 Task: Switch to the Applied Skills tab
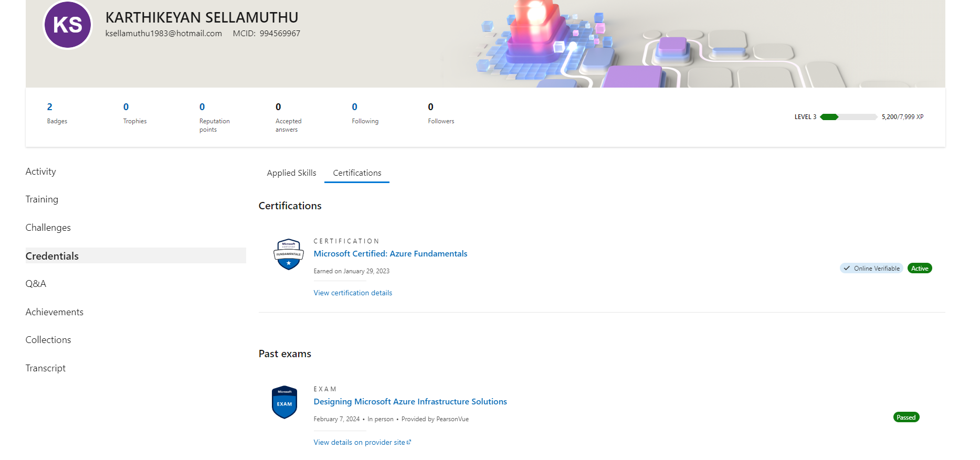tap(291, 173)
